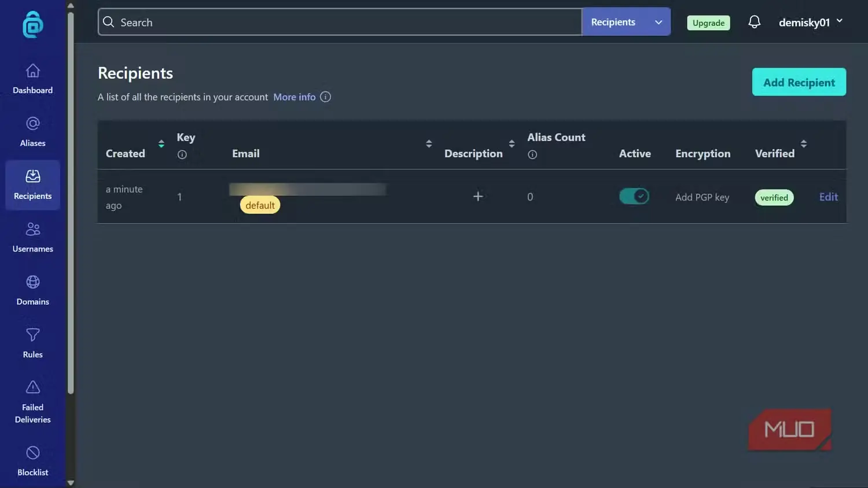The width and height of the screenshot is (868, 488).
Task: Click the Upgrade button
Action: [708, 23]
